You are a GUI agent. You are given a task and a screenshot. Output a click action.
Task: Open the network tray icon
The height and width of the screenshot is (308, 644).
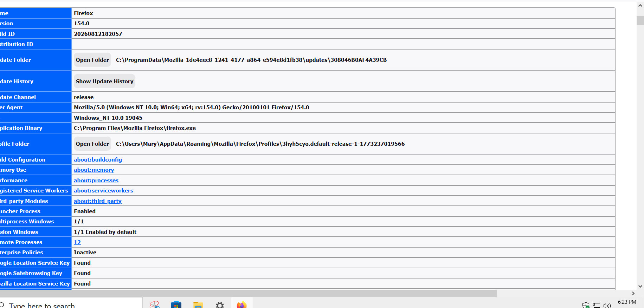[597, 305]
